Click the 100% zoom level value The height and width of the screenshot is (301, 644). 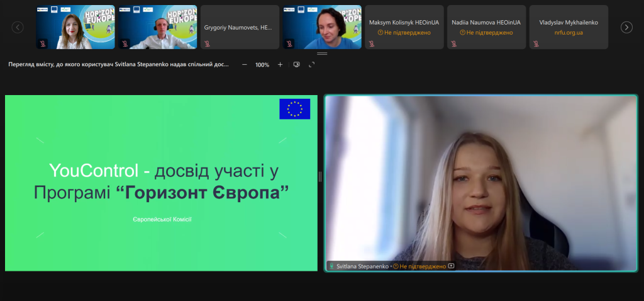(x=262, y=65)
